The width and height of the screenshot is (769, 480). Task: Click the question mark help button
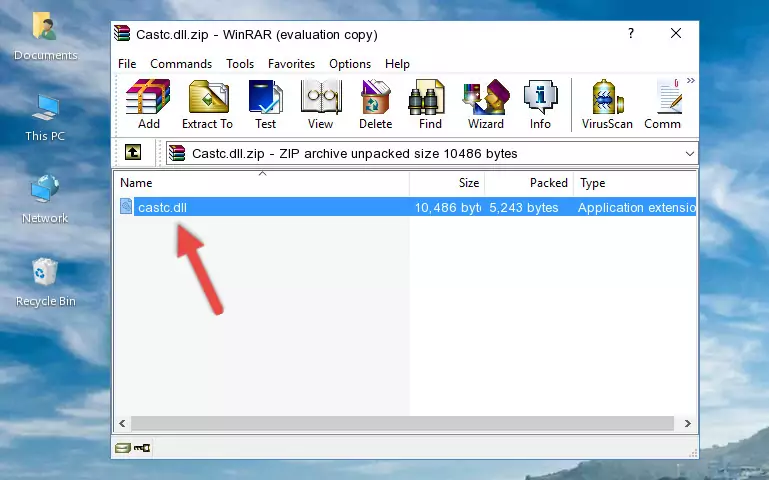[631, 33]
